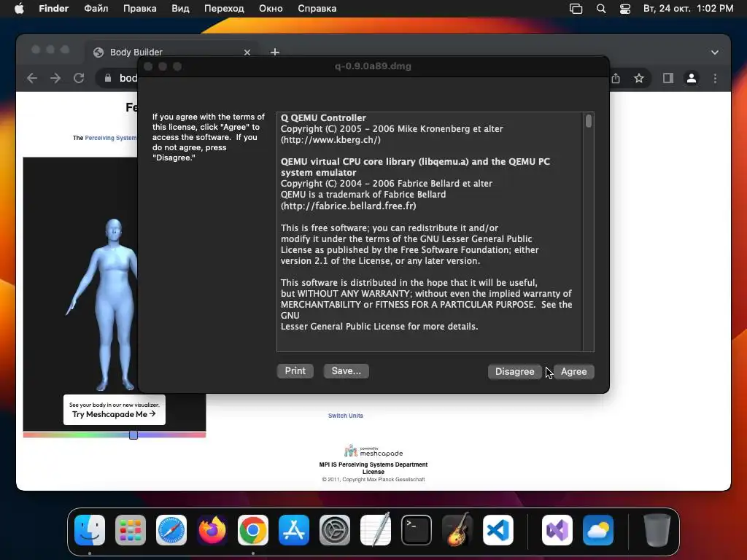Open the Trash from the Dock
The height and width of the screenshot is (560, 747).
point(657,530)
